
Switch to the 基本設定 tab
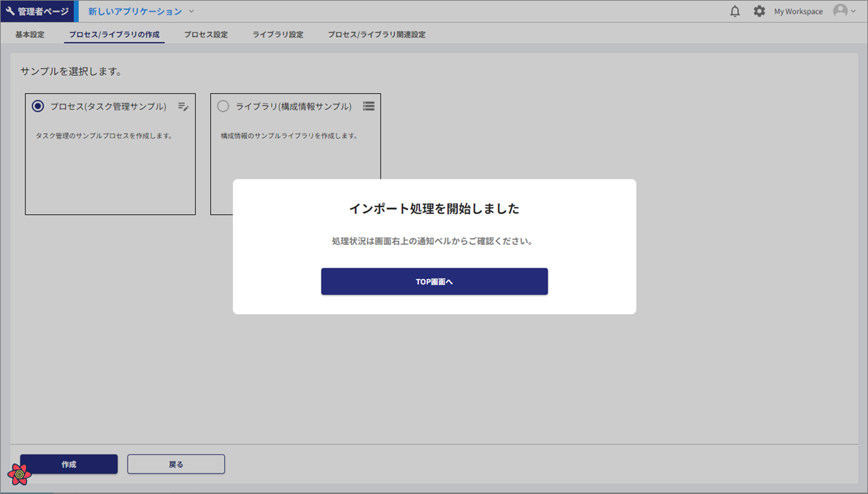click(x=30, y=34)
